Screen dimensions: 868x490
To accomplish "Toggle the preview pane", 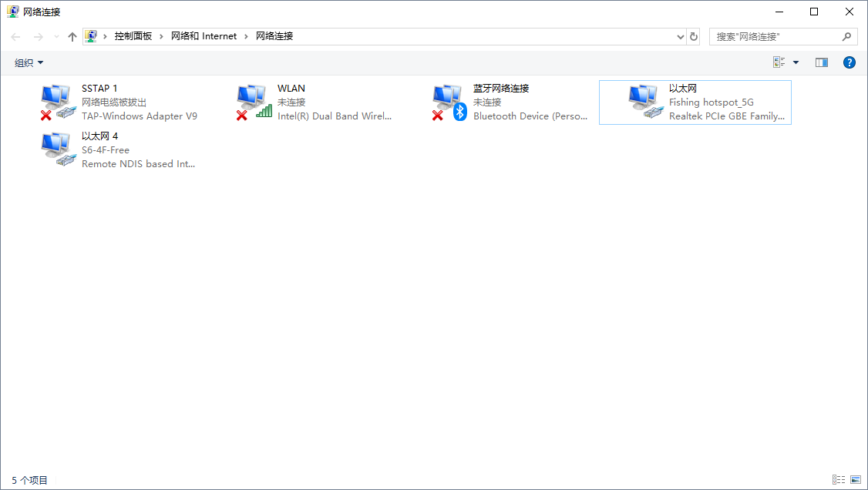I will click(x=822, y=62).
